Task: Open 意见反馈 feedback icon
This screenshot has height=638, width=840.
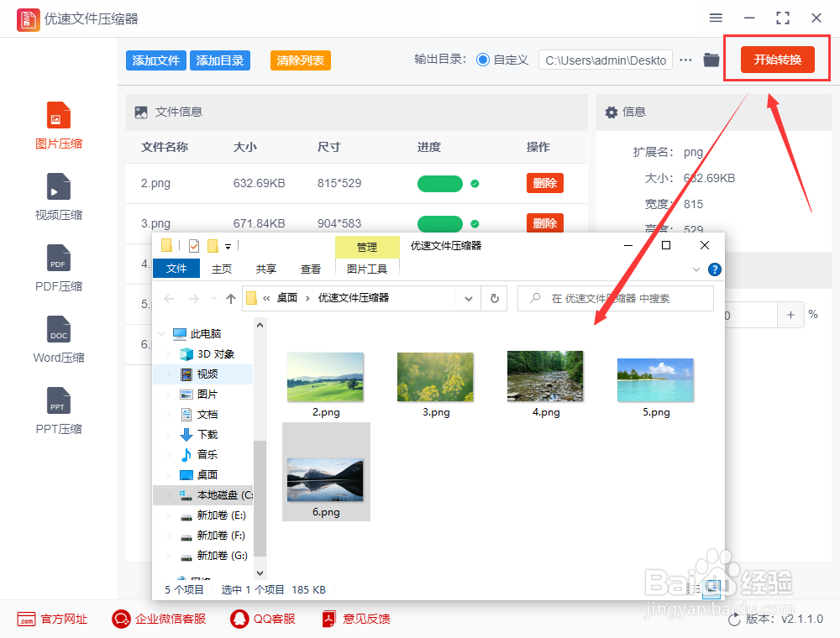Action: click(x=328, y=620)
